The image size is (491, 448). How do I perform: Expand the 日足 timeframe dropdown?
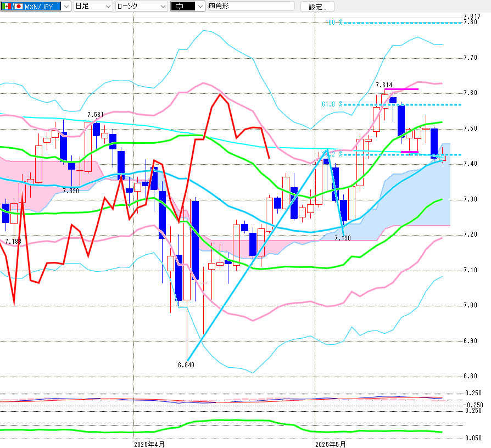(93, 6)
